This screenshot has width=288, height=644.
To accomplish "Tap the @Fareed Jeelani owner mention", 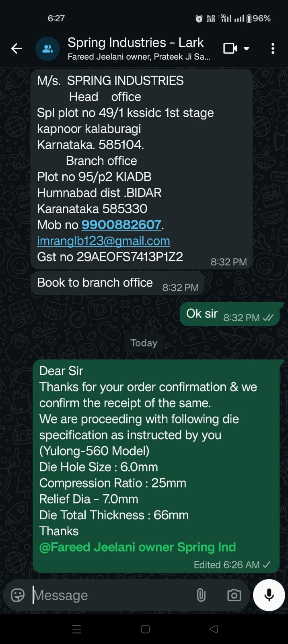I will (137, 547).
